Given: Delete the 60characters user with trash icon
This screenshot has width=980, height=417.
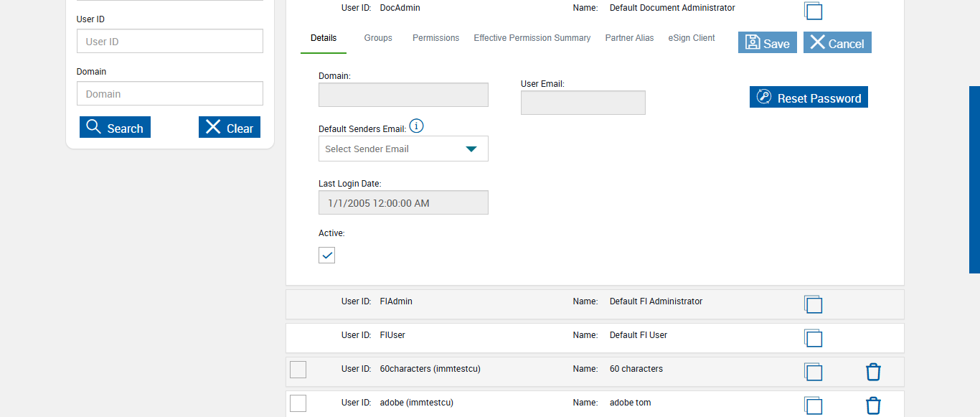Looking at the screenshot, I should pos(873,372).
